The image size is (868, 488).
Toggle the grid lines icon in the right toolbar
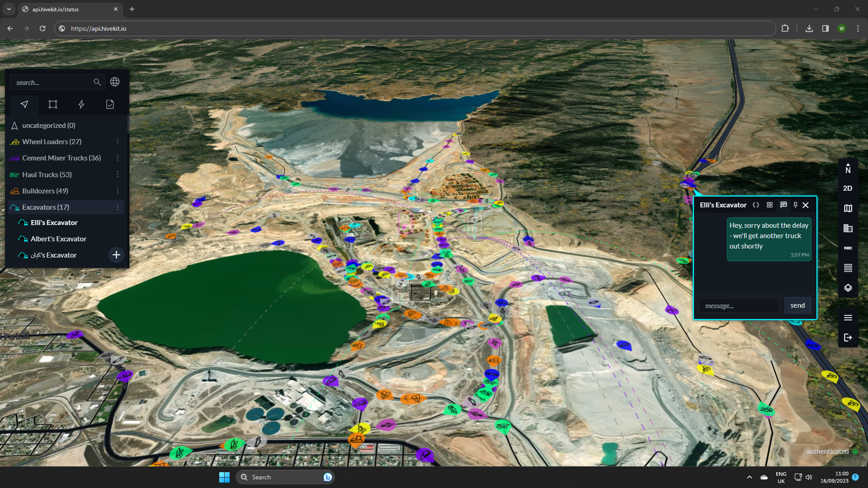[x=848, y=268]
